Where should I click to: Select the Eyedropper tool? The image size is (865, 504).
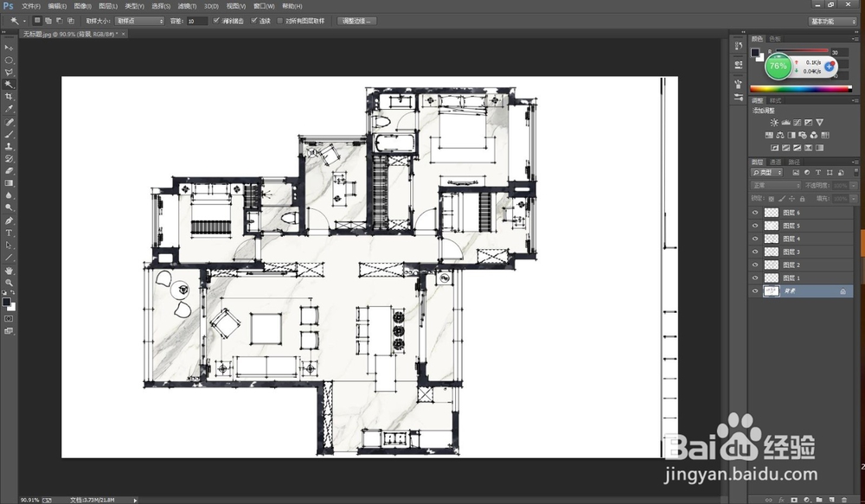[x=9, y=109]
